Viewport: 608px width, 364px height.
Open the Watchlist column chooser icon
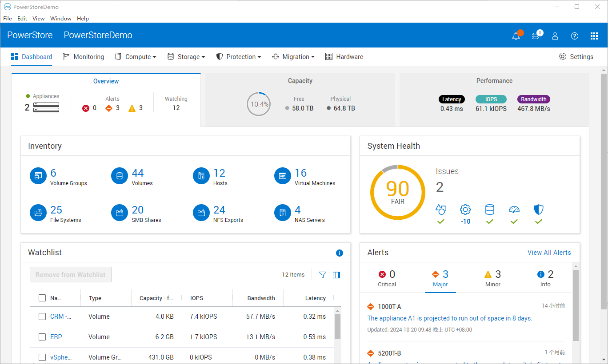coord(336,275)
